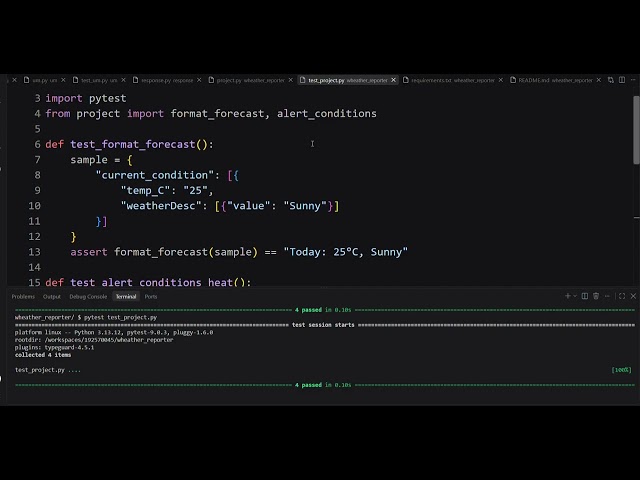Switch to project.py editor tab

coord(250,80)
